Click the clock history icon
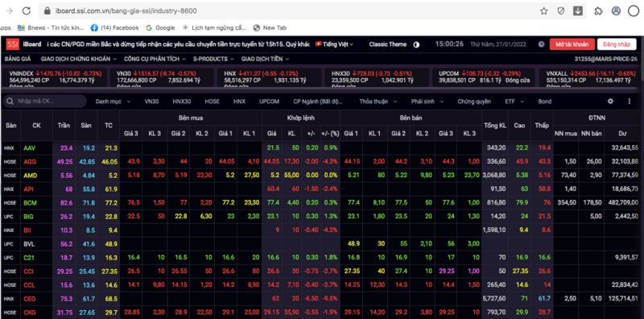 tap(541, 44)
